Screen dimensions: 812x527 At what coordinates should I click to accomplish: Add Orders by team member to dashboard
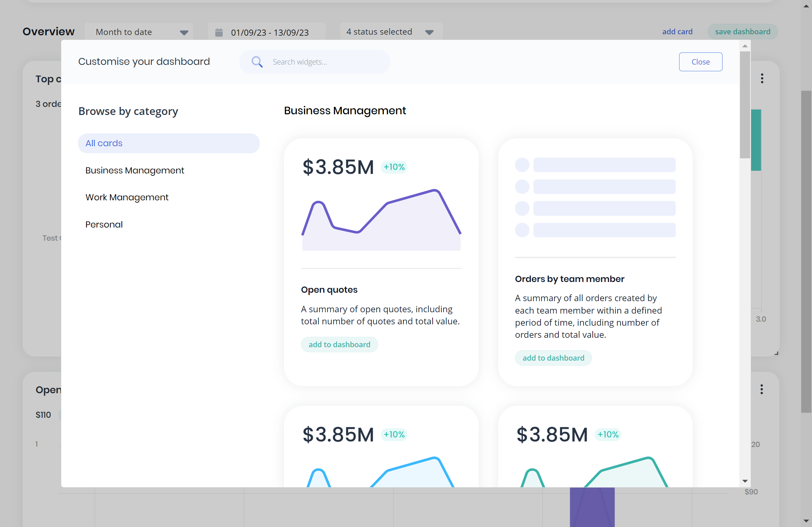pyautogui.click(x=553, y=358)
